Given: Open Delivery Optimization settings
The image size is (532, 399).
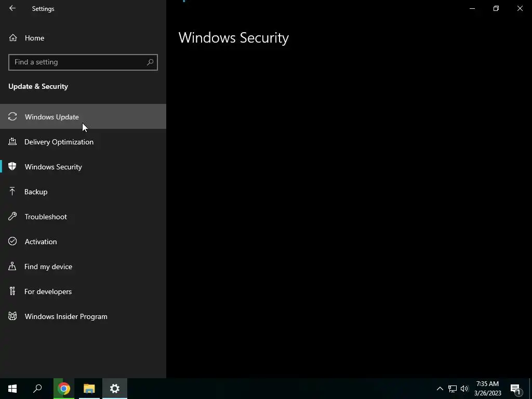Looking at the screenshot, I should [83, 142].
